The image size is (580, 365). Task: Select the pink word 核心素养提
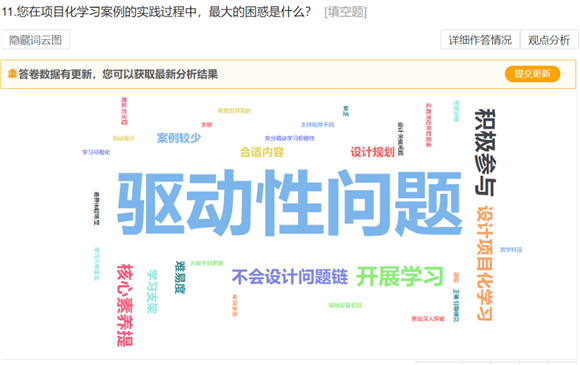pos(125,305)
